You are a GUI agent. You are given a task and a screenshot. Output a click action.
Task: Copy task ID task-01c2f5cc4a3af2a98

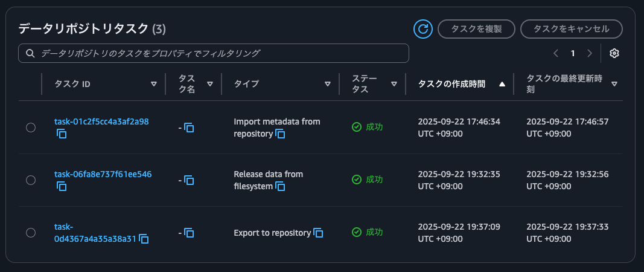point(62,134)
